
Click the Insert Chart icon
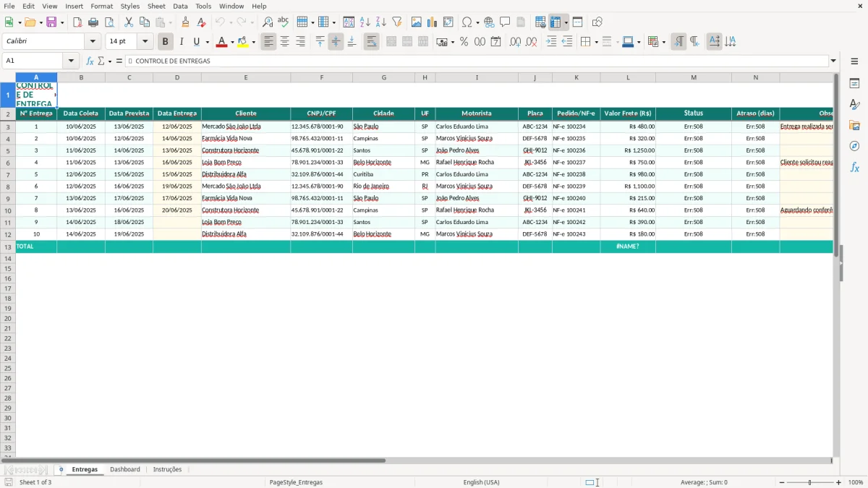pos(432,22)
